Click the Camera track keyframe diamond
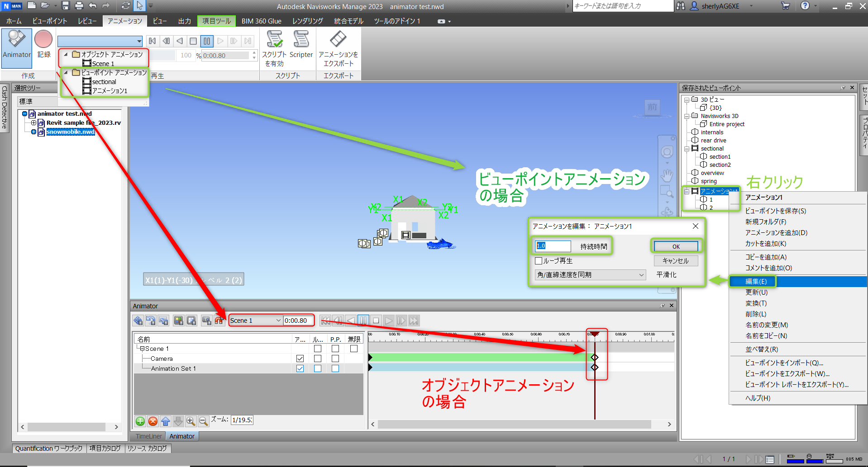Viewport: 868px width, 467px height. tap(595, 358)
